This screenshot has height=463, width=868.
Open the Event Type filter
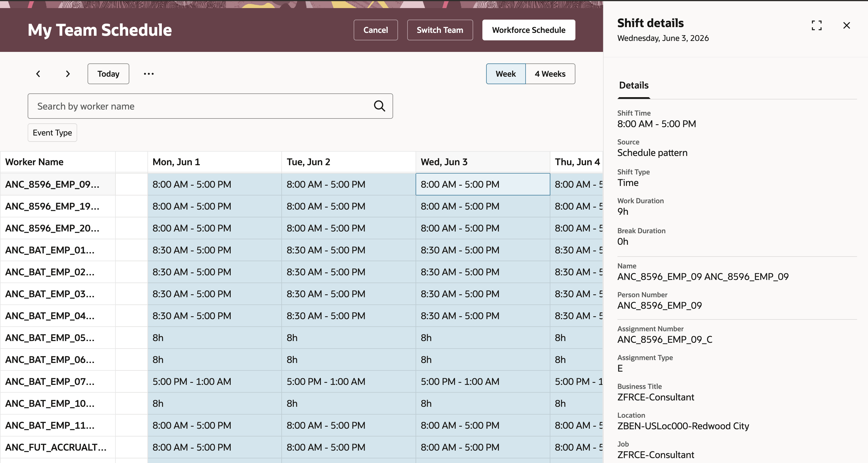pyautogui.click(x=52, y=133)
